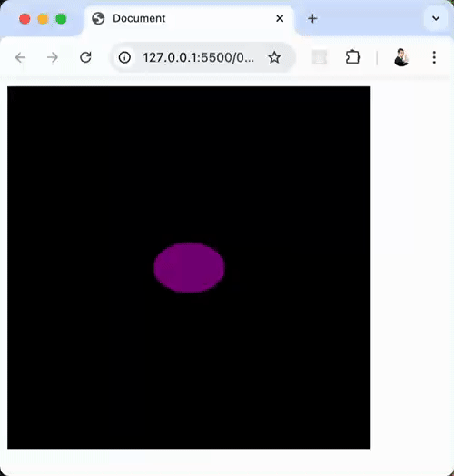
Task: Close the Document tab
Action: tap(280, 18)
